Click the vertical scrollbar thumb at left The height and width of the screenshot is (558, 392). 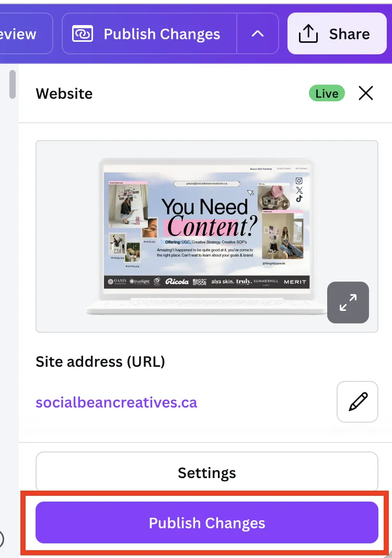tap(13, 84)
